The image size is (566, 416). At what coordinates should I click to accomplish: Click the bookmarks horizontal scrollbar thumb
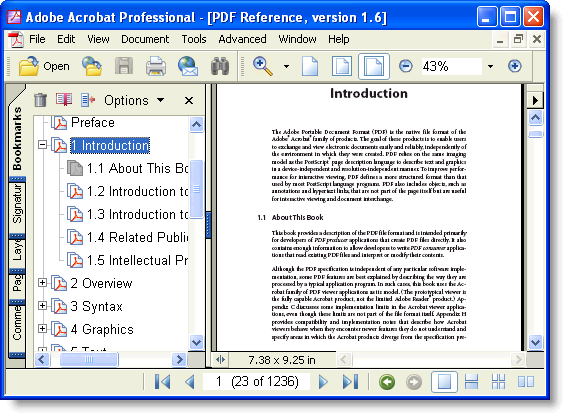point(89,359)
